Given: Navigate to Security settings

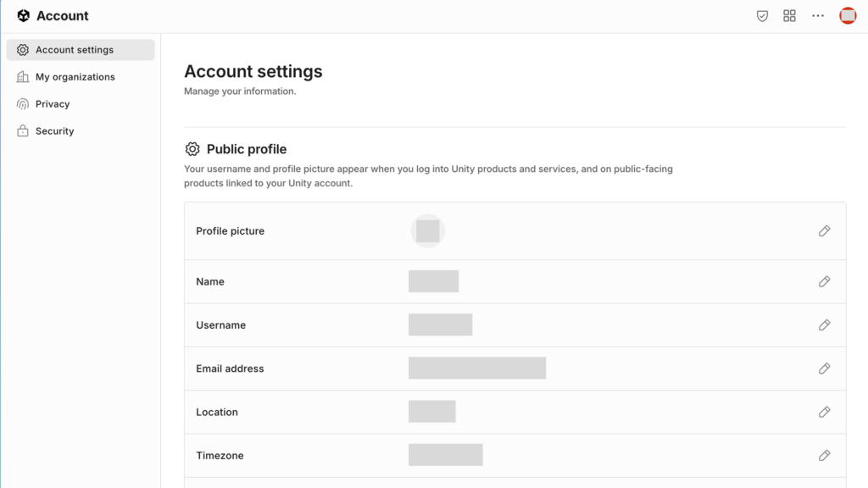Looking at the screenshot, I should pyautogui.click(x=54, y=131).
